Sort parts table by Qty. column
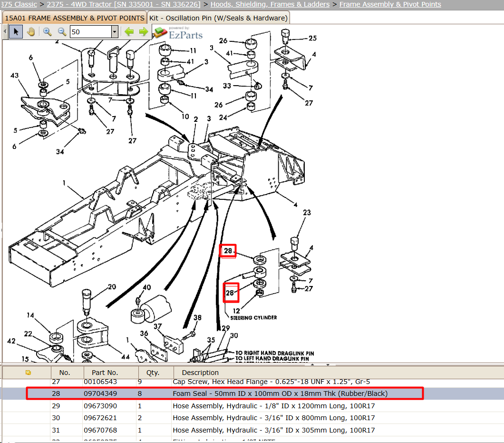The image size is (504, 443). [x=153, y=373]
